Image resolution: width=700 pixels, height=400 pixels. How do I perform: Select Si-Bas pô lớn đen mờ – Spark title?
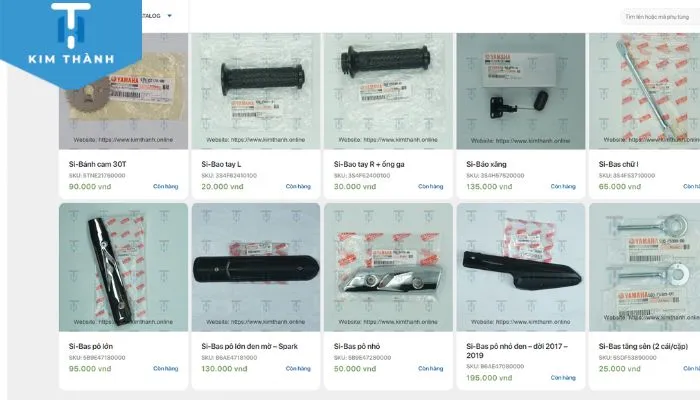click(250, 346)
